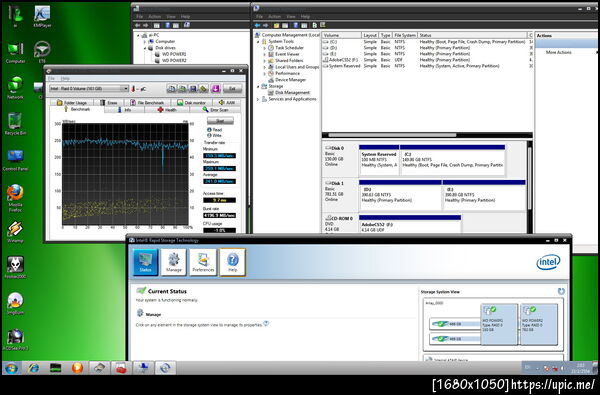Select the WD POWER2 RAID 0 volume tile
Viewport: 600px width, 395px height.
(539, 325)
